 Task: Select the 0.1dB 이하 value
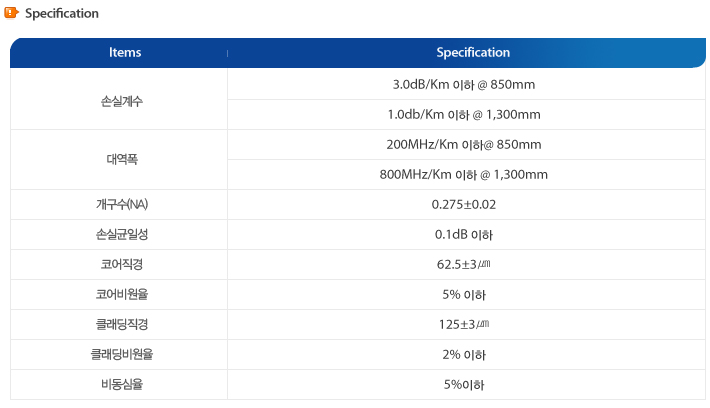point(464,235)
